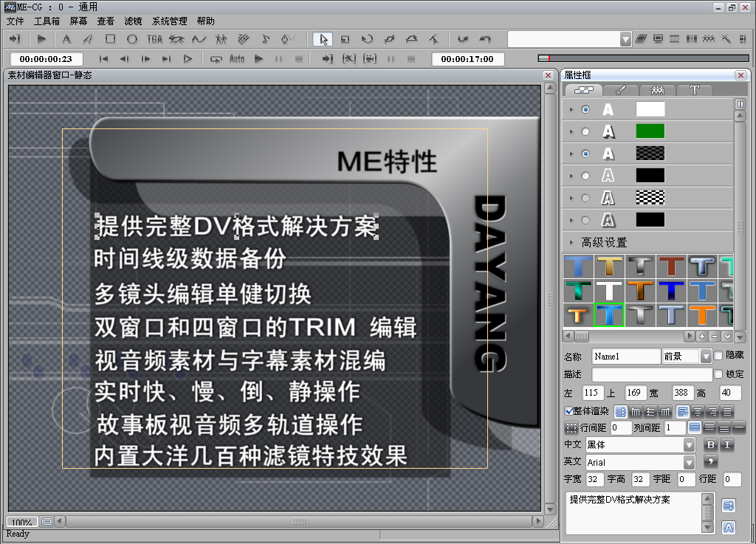Click the solid play button beside Auto
Screen dimensions: 756x544
(x=259, y=59)
